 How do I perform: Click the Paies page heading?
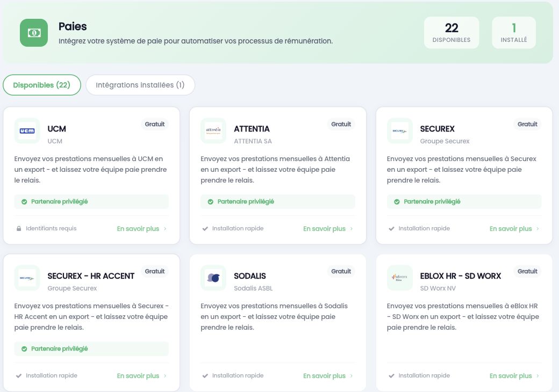[x=73, y=27]
